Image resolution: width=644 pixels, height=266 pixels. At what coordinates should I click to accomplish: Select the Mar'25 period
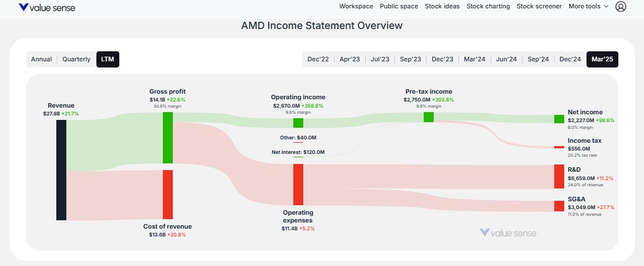pyautogui.click(x=602, y=59)
